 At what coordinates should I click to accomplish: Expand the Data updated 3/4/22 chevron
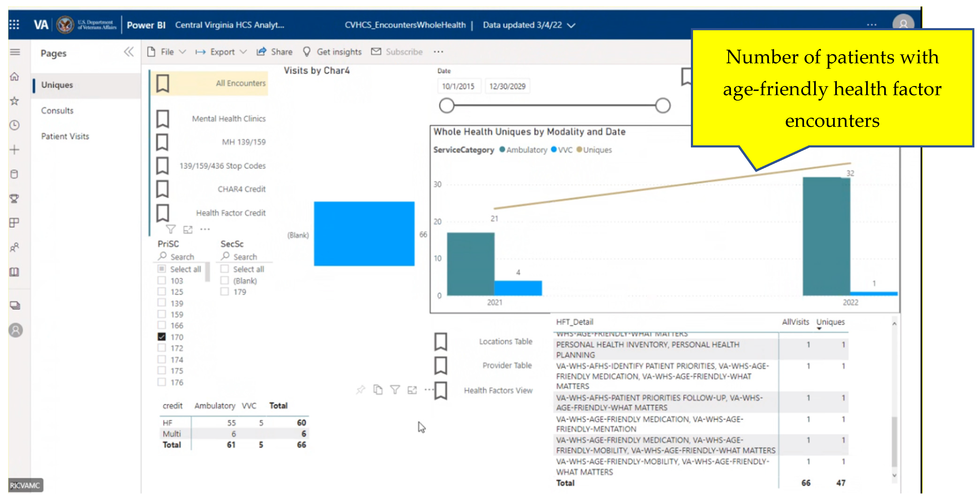click(571, 26)
